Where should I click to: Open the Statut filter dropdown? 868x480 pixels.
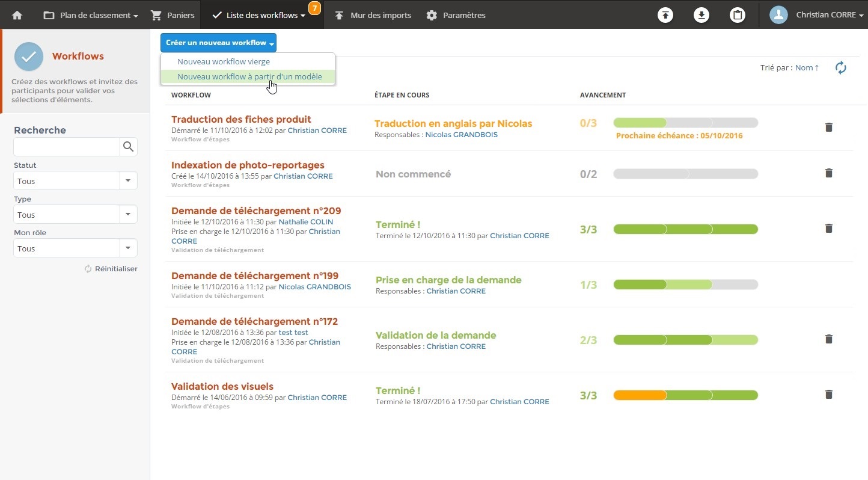127,180
